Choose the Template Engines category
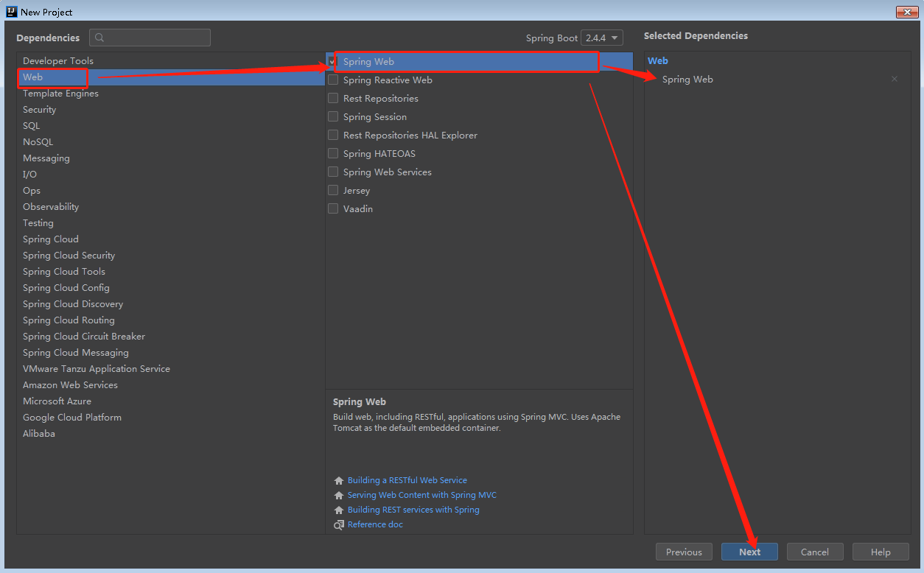The height and width of the screenshot is (573, 924). [170, 94]
